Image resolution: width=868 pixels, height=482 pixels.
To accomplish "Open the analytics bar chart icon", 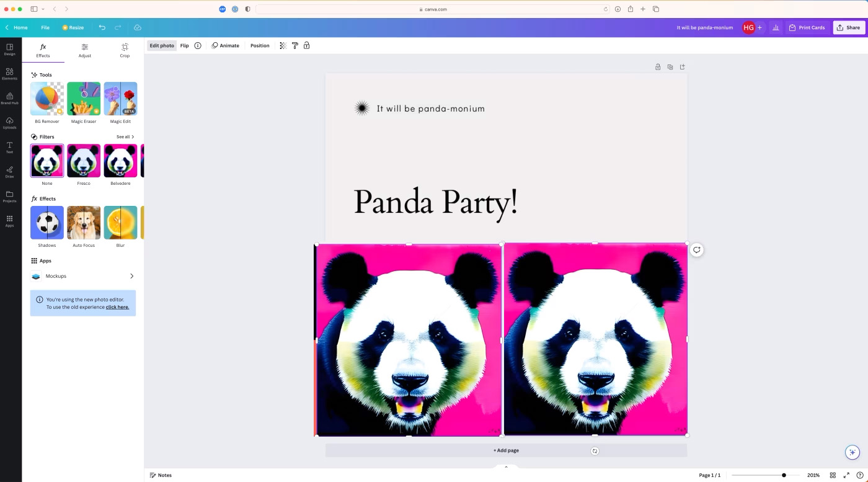I will 776,28.
